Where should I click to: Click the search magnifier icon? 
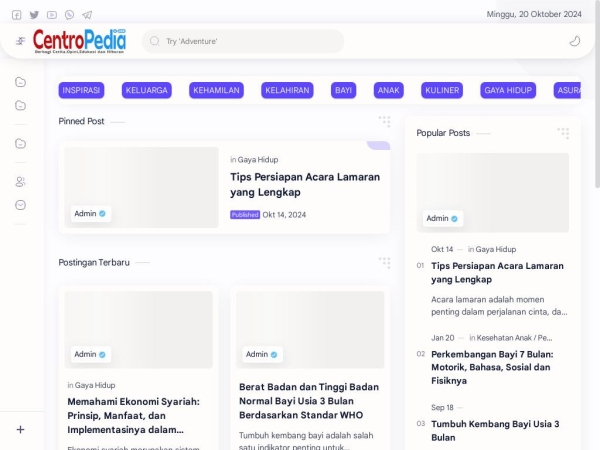155,41
